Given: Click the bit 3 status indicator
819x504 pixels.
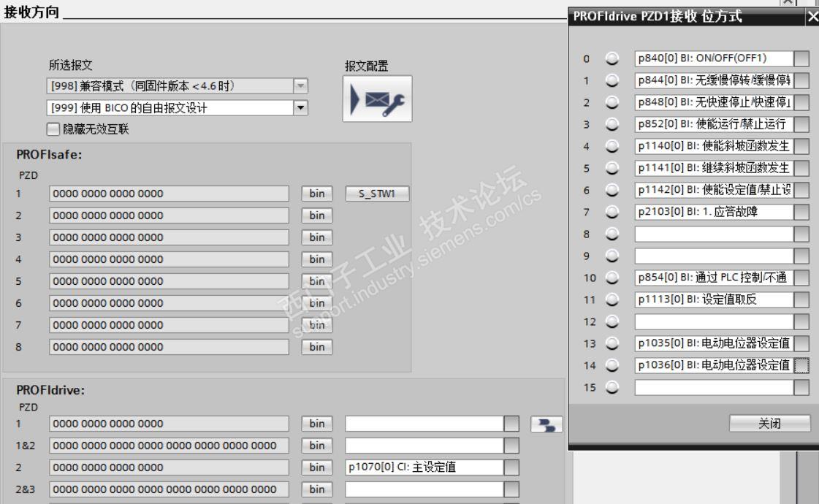Looking at the screenshot, I should (612, 124).
